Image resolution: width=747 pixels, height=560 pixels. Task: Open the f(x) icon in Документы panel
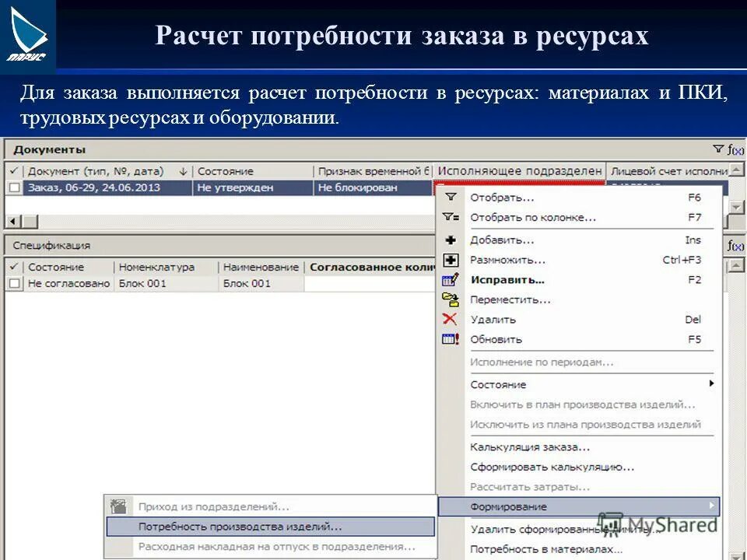point(735,149)
